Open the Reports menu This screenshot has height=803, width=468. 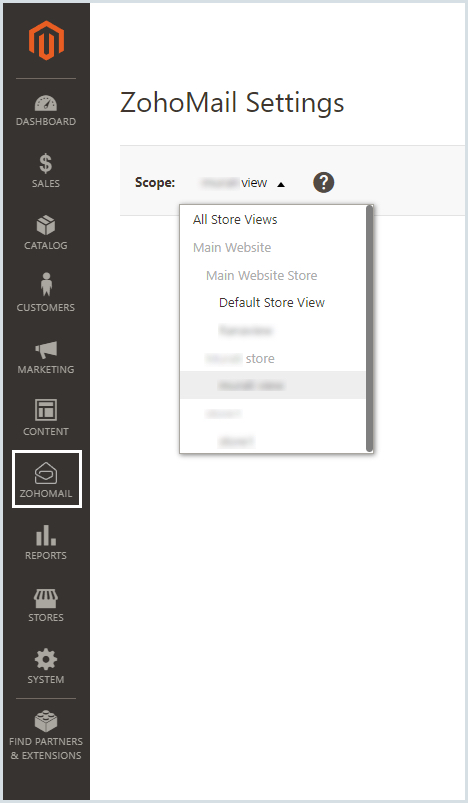46,543
